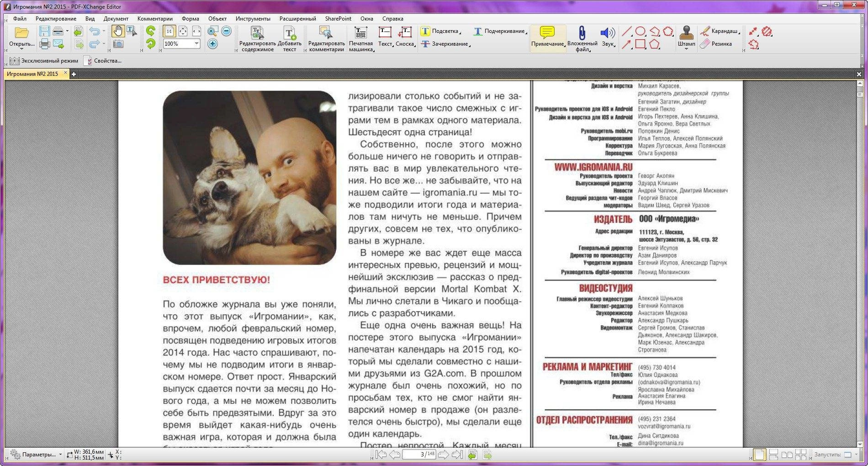Image resolution: width=868 pixels, height=466 pixels.
Task: Click the Zoom In plus icon
Action: (212, 44)
